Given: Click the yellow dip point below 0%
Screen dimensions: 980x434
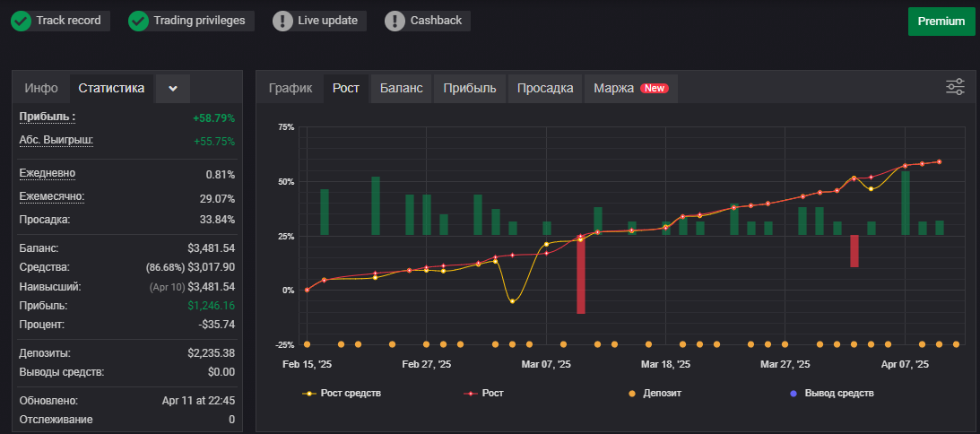Looking at the screenshot, I should 513,301.
